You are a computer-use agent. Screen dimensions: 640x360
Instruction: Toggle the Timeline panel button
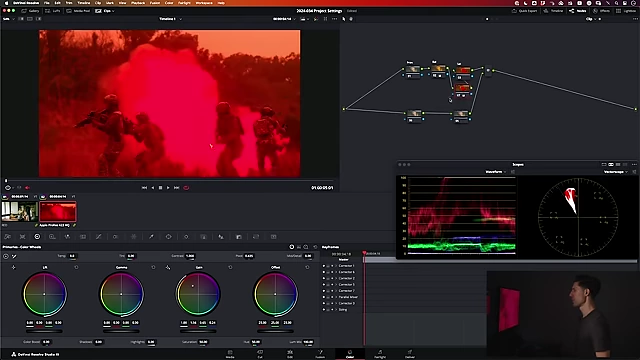point(553,11)
